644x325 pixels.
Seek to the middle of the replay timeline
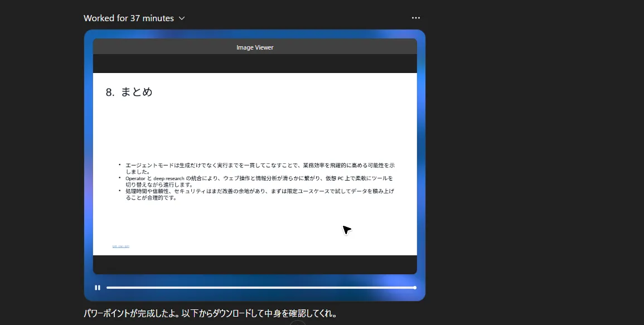pyautogui.click(x=260, y=288)
